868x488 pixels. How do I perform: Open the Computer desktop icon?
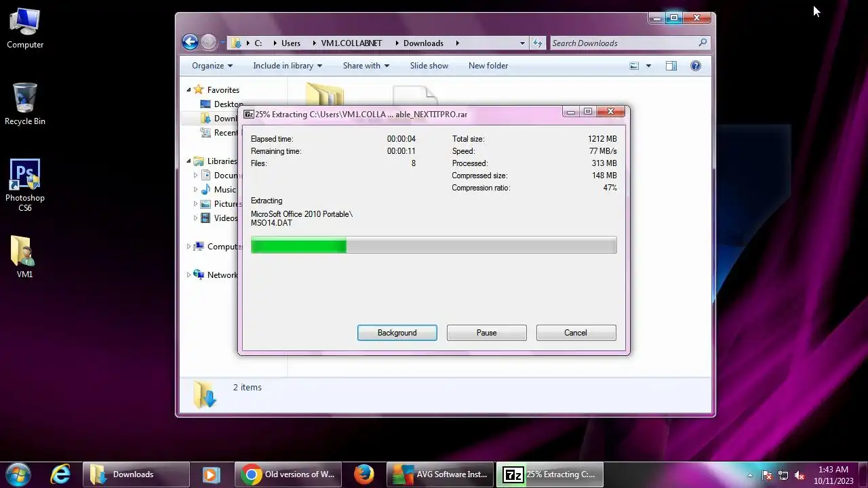pos(25,28)
